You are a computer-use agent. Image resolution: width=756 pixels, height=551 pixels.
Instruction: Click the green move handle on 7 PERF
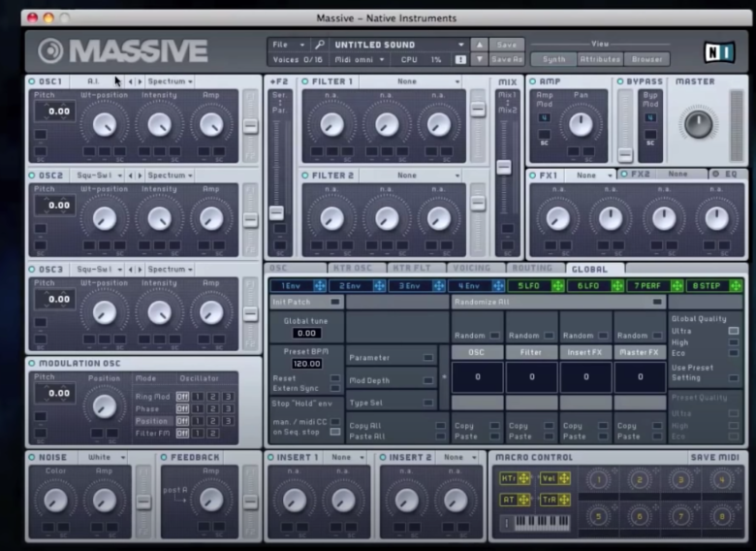pyautogui.click(x=677, y=285)
